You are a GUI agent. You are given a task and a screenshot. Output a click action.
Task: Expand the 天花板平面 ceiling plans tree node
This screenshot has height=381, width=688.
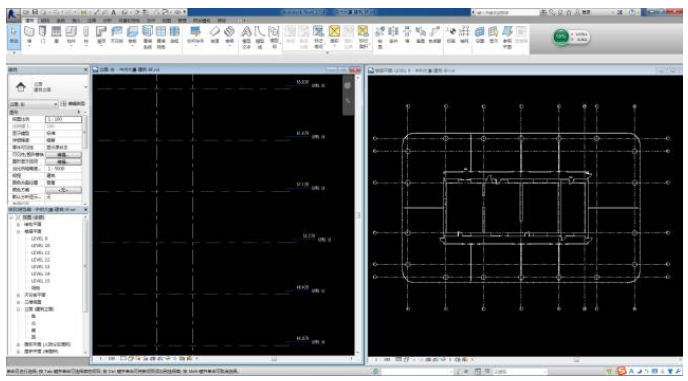click(19, 295)
